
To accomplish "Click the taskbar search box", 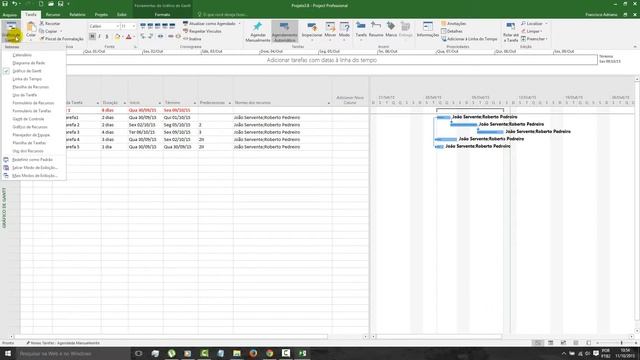I will coord(73,353).
